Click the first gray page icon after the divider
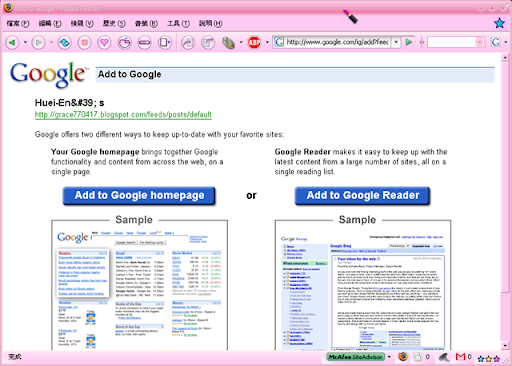Viewport: 512px width, 366px height. pos(188,43)
